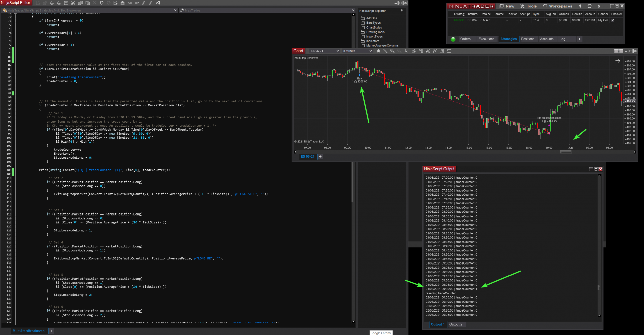This screenshot has width=644, height=335.
Task: Click the chart horizontal scrollbar thumb
Action: pyautogui.click(x=566, y=152)
